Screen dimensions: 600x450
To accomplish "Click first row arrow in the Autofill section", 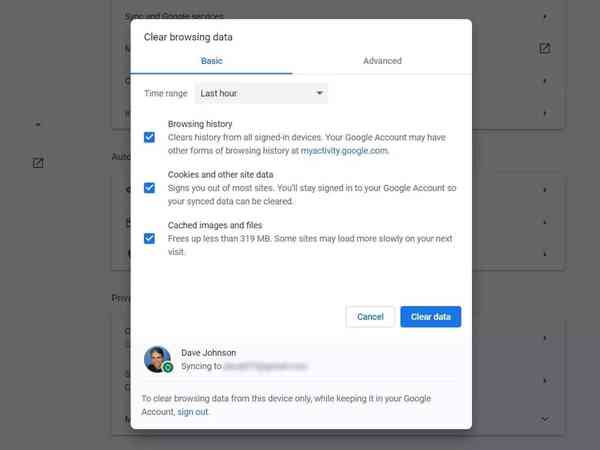I will click(544, 189).
